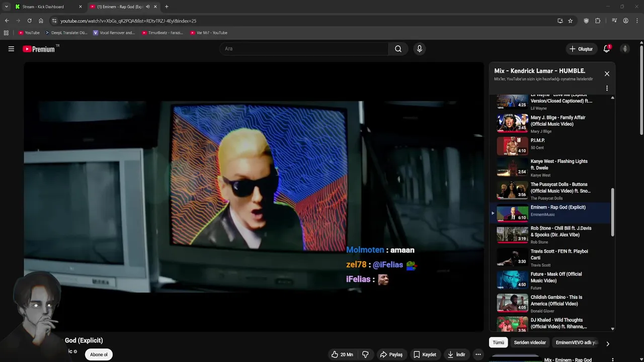Open the Oluştur create button
Viewport: 644px width, 362px height.
point(581,49)
